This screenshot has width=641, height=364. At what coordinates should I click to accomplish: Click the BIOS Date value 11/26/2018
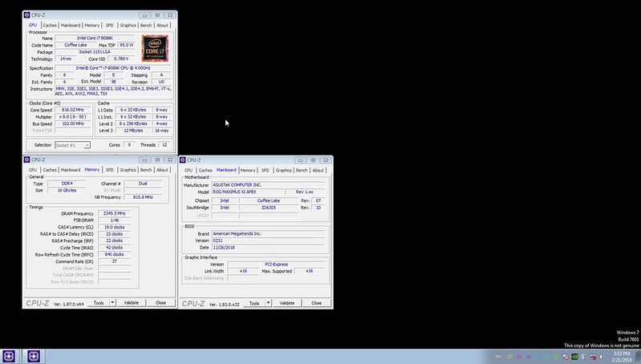coord(268,248)
